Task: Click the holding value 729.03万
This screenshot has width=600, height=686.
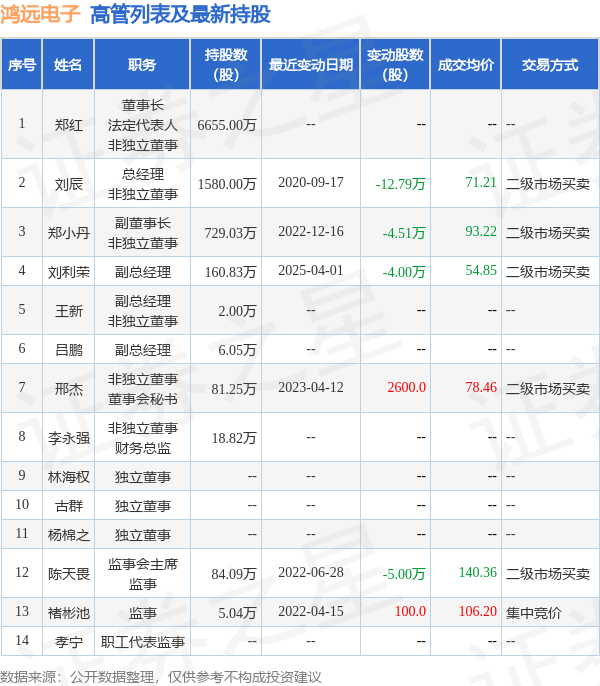Action: coord(230,233)
